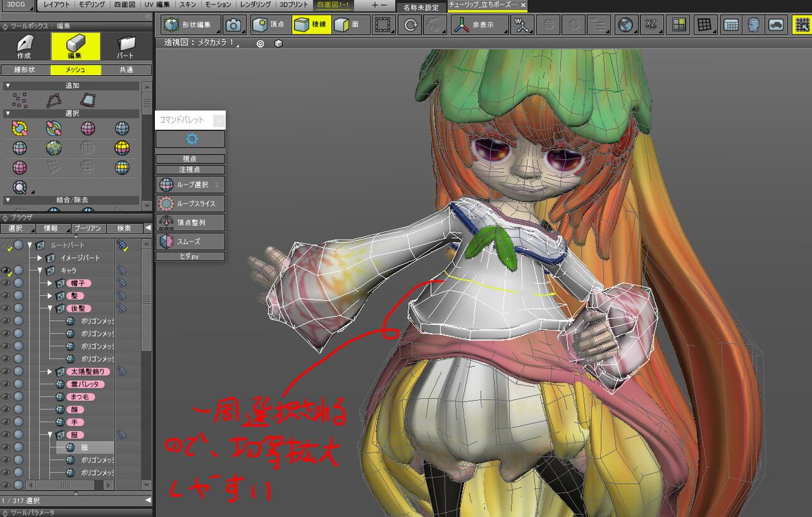Image resolution: width=812 pixels, height=517 pixels.
Task: Open the パート (Part) toolbox section
Action: pos(127,47)
